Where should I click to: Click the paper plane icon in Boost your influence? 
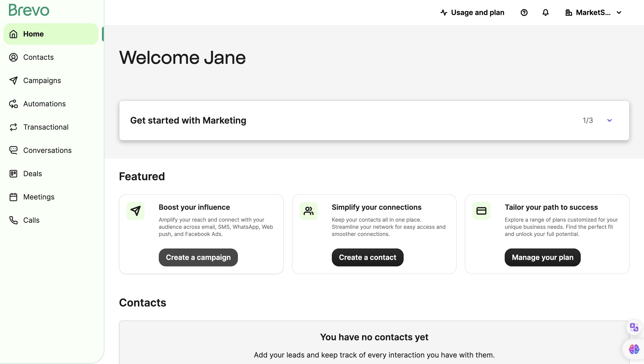[136, 211]
